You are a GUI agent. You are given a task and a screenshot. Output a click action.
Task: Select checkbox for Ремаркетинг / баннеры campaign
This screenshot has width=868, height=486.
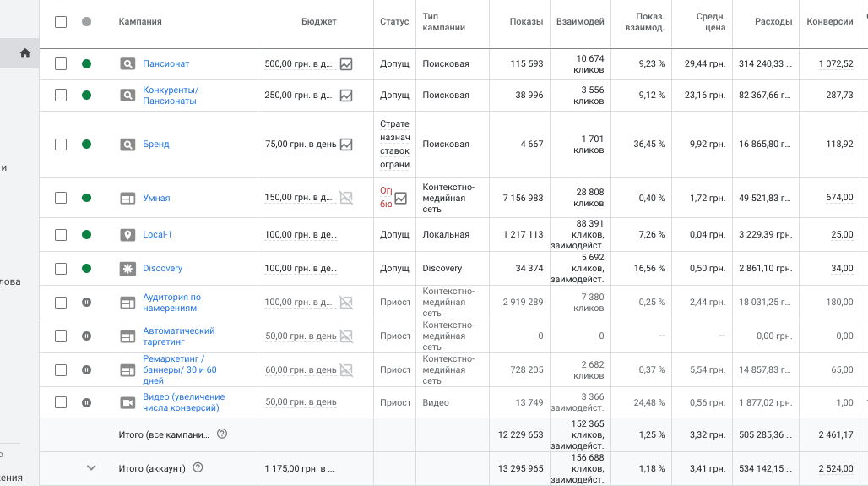click(61, 370)
